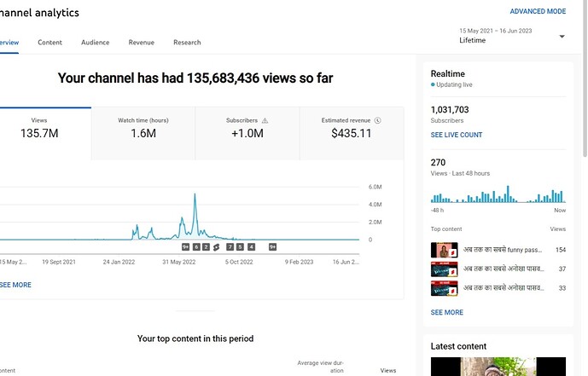Click the 'Average view duration' column header
The image size is (588, 376).
tap(320, 367)
